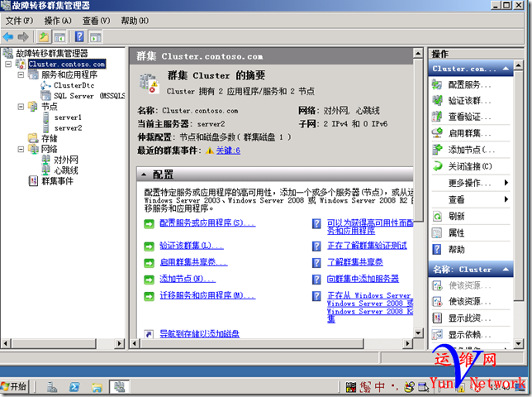Click 刷新 in the actions pane

[x=456, y=216]
